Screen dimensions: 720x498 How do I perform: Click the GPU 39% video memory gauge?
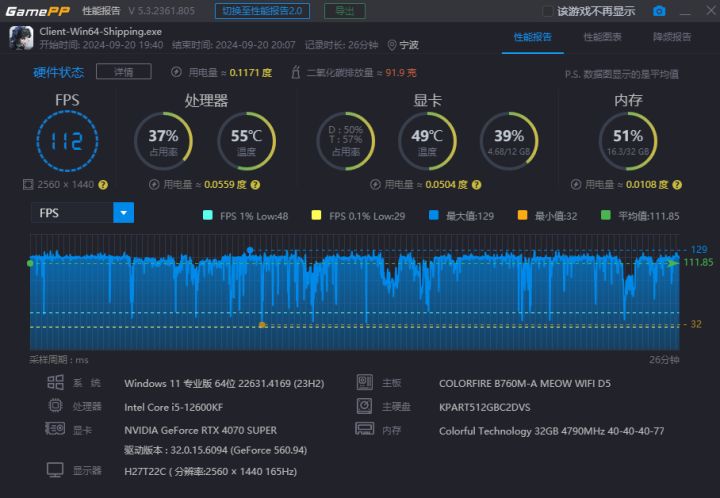509,141
